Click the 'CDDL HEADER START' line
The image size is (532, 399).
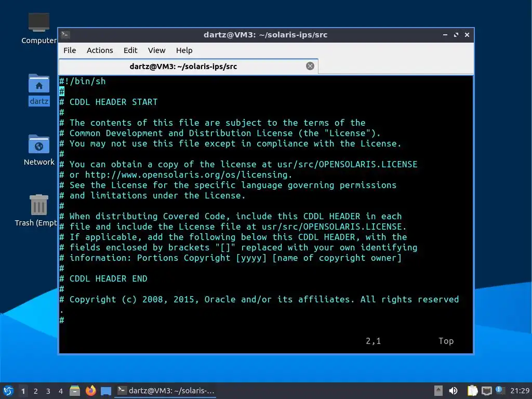point(109,102)
